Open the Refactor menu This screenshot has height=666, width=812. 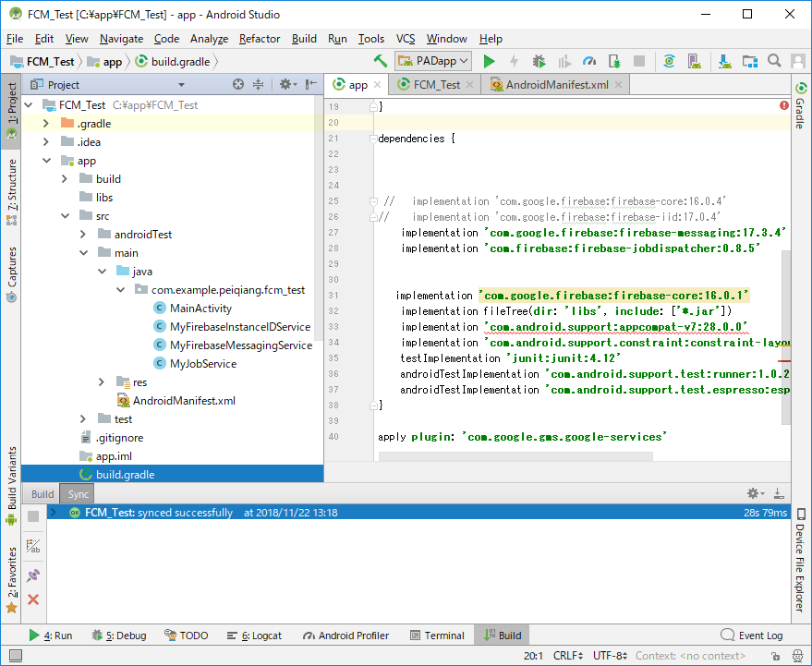click(260, 39)
